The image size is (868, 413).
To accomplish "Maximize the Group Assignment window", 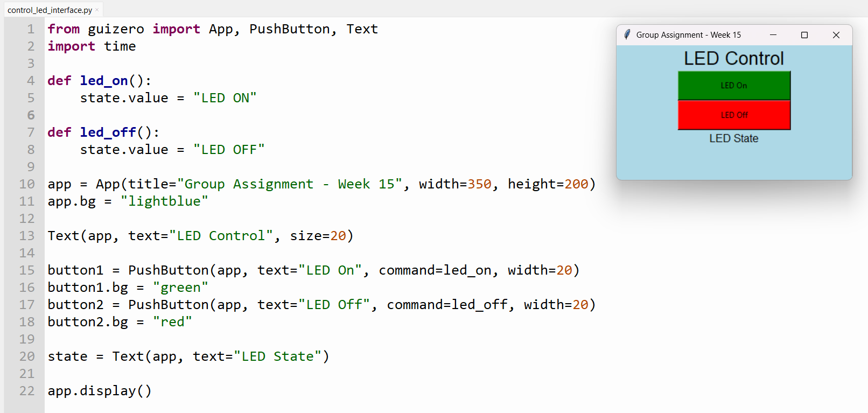I will (804, 35).
